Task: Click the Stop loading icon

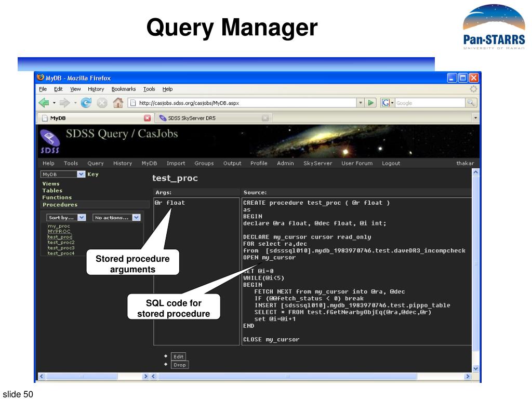Action: [102, 102]
